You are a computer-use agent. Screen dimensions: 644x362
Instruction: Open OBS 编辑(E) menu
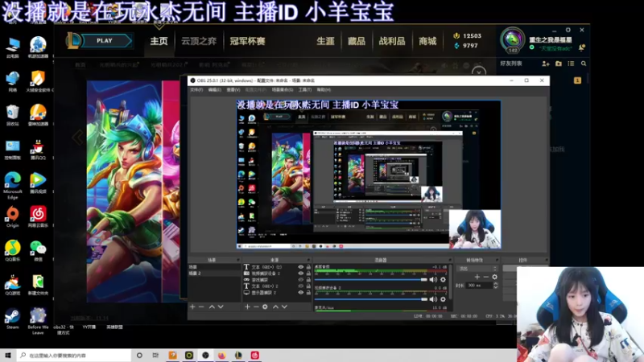pos(214,90)
